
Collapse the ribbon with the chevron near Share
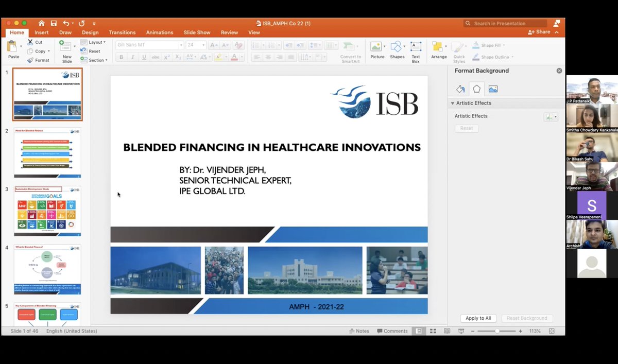point(557,32)
